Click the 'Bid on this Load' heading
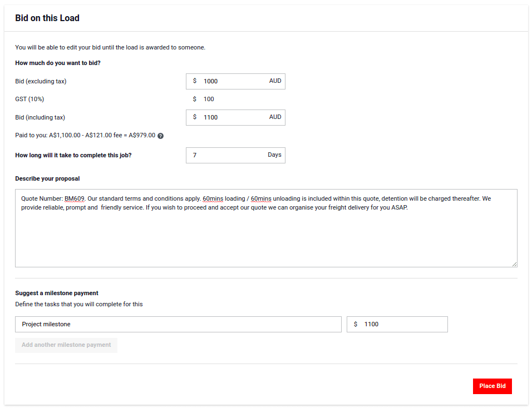The image size is (532, 408). (47, 18)
